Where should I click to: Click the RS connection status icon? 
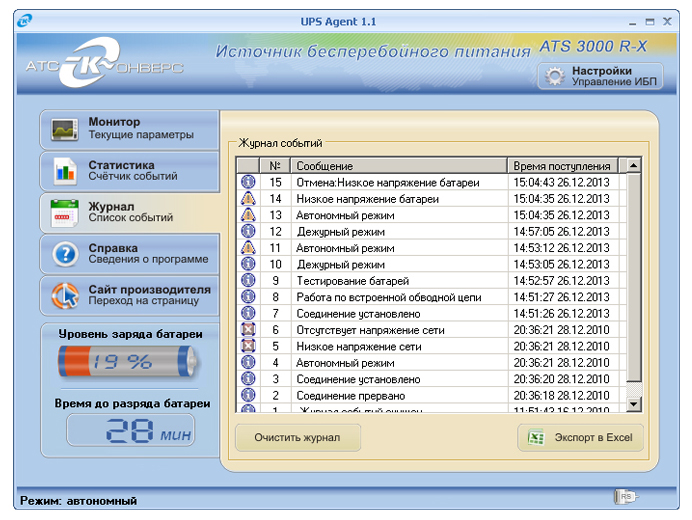pos(626,497)
